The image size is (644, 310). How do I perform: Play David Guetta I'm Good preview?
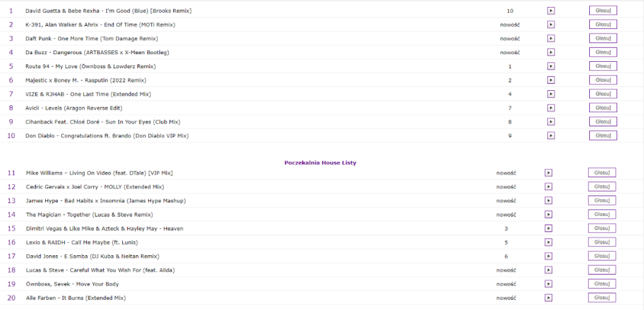tap(551, 11)
